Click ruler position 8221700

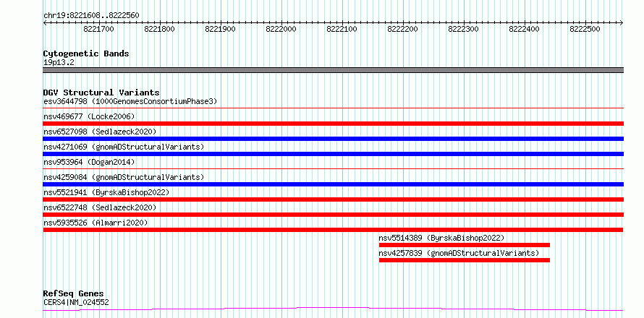99,29
